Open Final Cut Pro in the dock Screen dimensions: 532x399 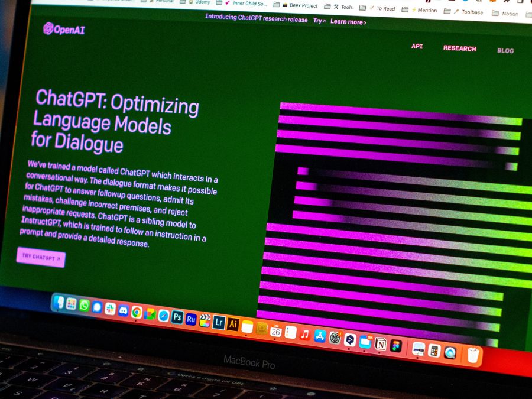tap(205, 320)
